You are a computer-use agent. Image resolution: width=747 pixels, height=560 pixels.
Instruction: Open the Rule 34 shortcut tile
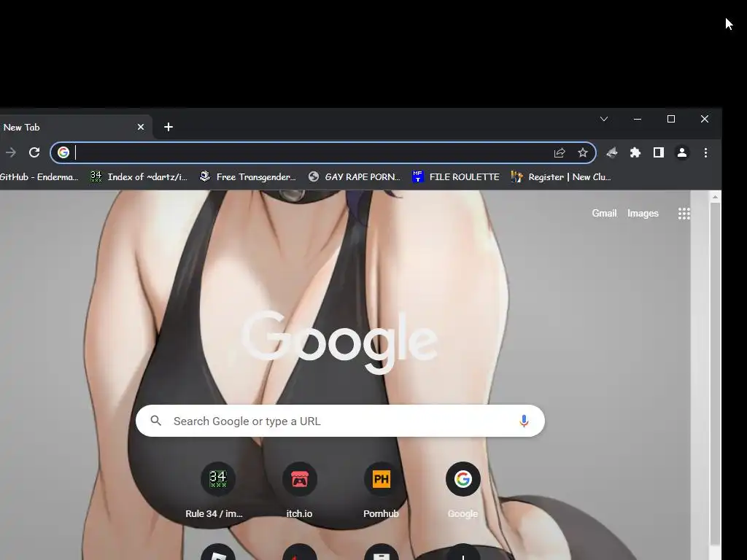click(x=217, y=491)
